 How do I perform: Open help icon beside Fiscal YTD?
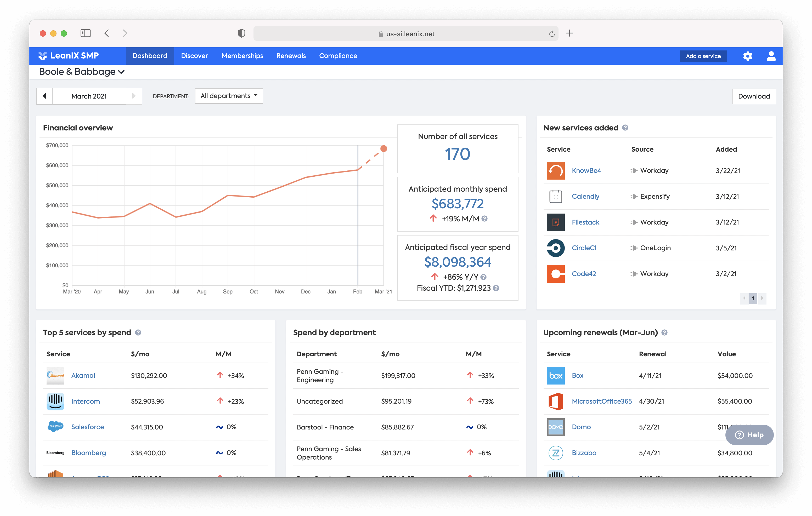tap(496, 288)
